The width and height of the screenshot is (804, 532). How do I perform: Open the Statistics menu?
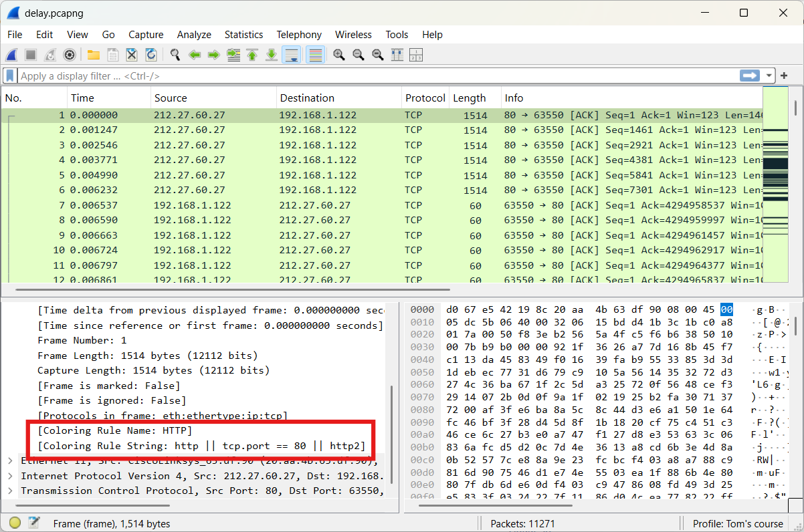[x=243, y=35]
